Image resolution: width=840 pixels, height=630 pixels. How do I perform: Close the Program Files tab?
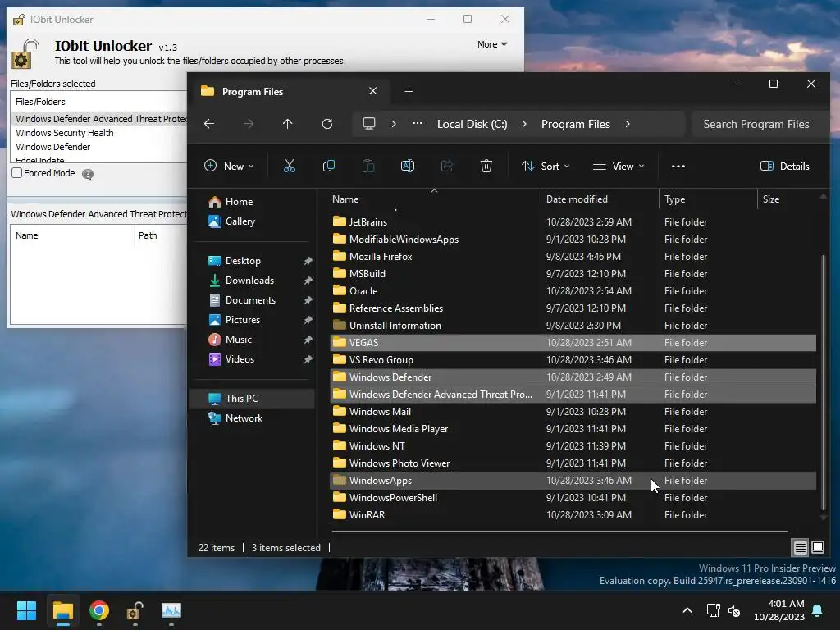pos(373,91)
